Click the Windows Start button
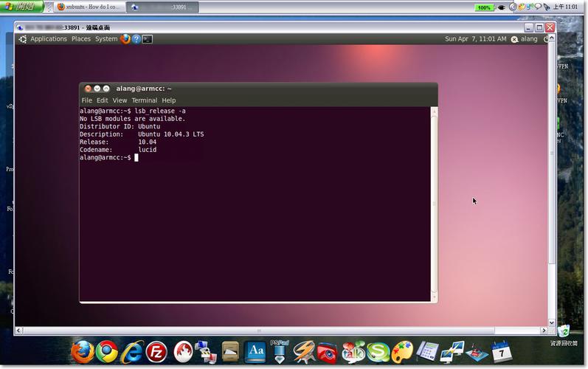Image resolution: width=588 pixels, height=369 pixels. (x=21, y=7)
